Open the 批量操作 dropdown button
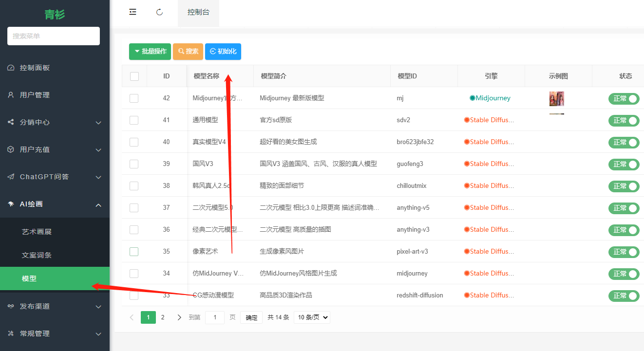644x351 pixels. click(150, 52)
